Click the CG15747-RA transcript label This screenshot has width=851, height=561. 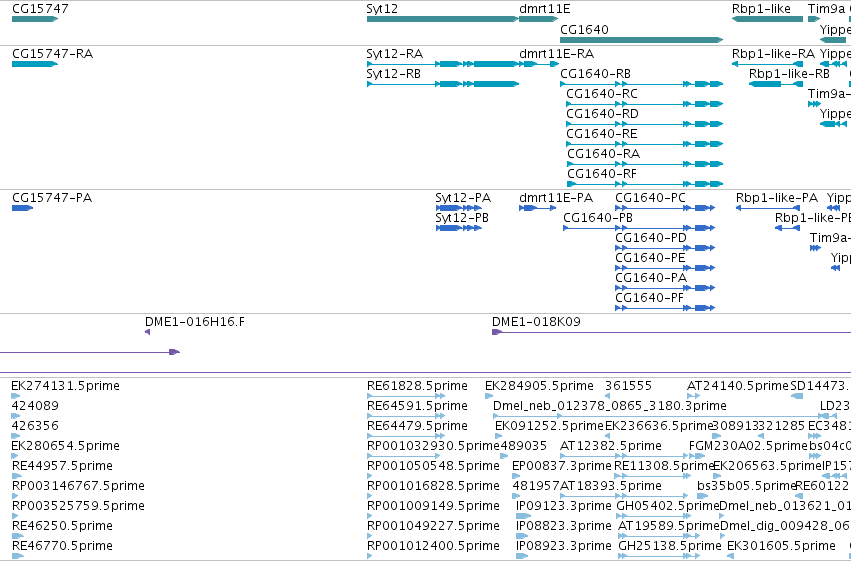[x=52, y=54]
